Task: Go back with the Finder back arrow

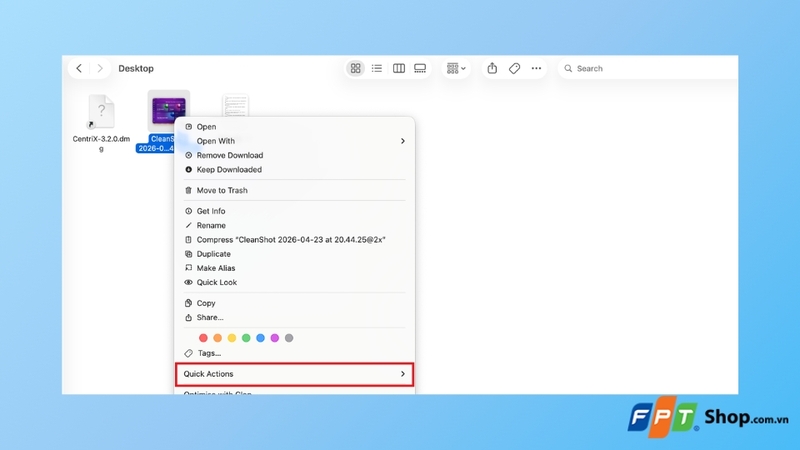Action: pos(79,68)
